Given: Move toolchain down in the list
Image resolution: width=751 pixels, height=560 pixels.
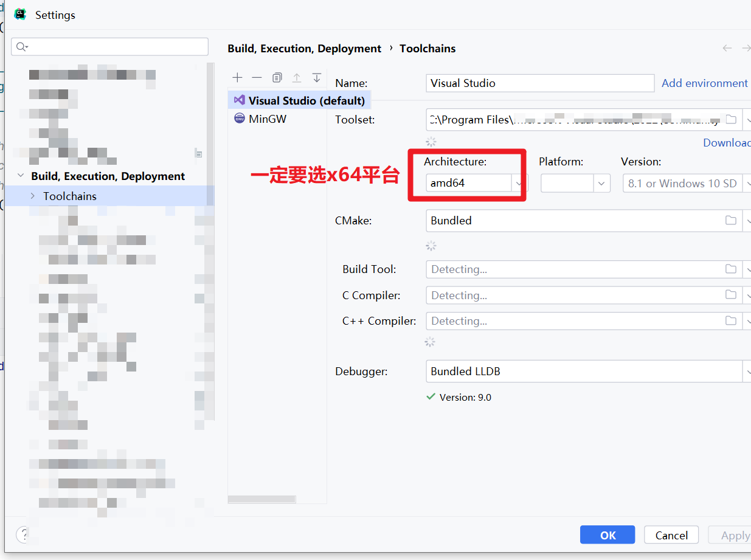Looking at the screenshot, I should point(317,78).
